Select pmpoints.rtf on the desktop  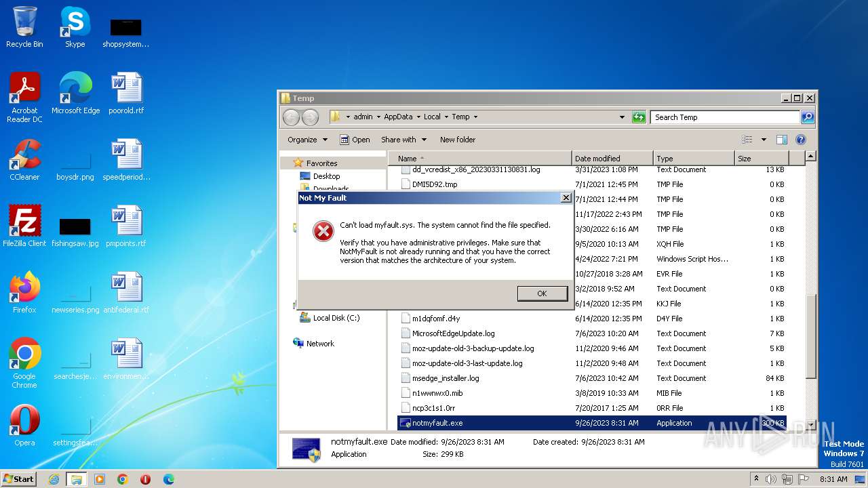(126, 226)
